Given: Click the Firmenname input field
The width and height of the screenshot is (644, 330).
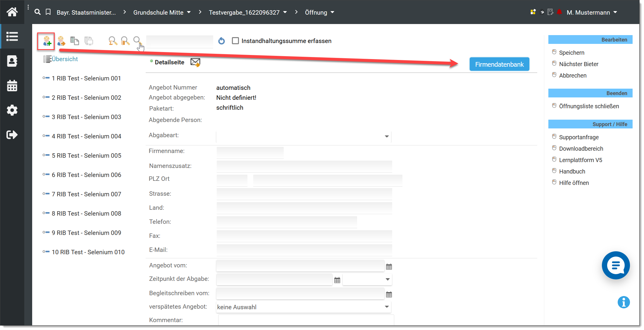Looking at the screenshot, I should point(250,153).
